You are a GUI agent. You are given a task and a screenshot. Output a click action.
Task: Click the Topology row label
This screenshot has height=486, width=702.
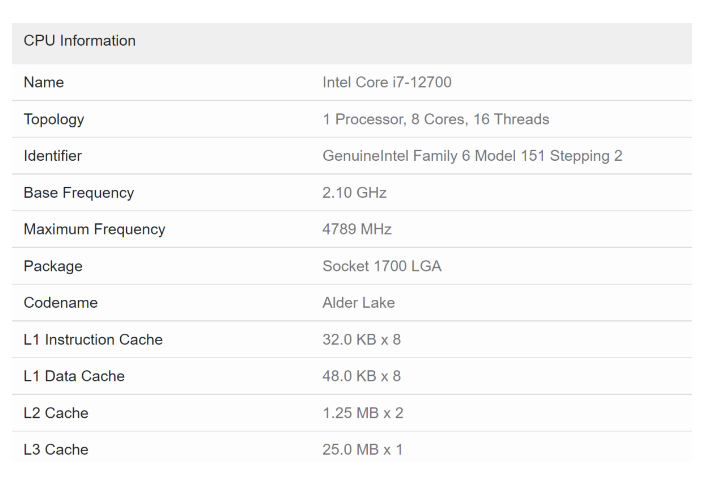coord(54,120)
